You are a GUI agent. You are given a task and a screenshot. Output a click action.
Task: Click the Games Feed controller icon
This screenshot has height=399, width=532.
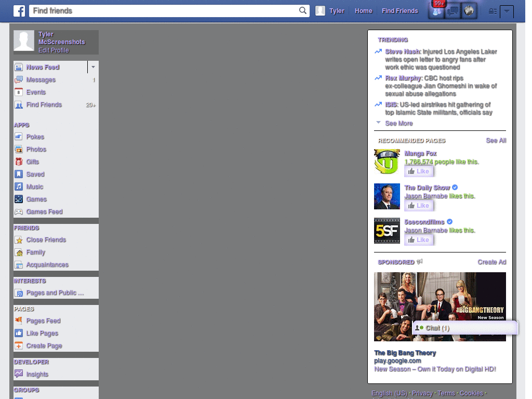pyautogui.click(x=19, y=212)
